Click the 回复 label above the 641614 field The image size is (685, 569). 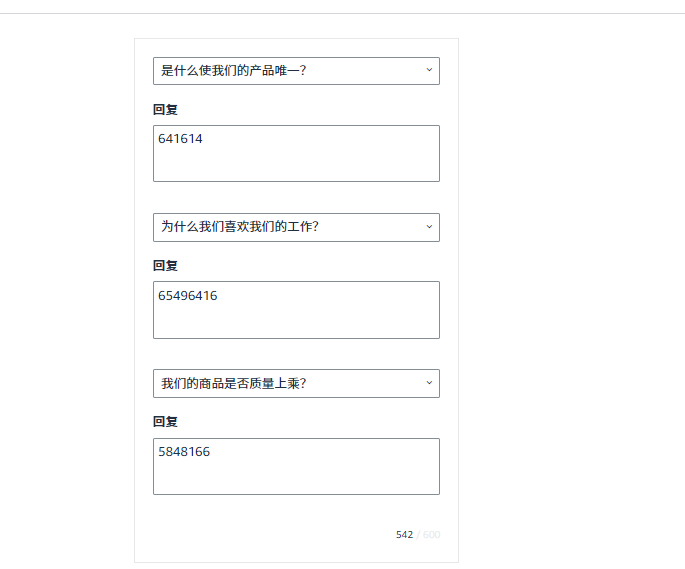[165, 110]
